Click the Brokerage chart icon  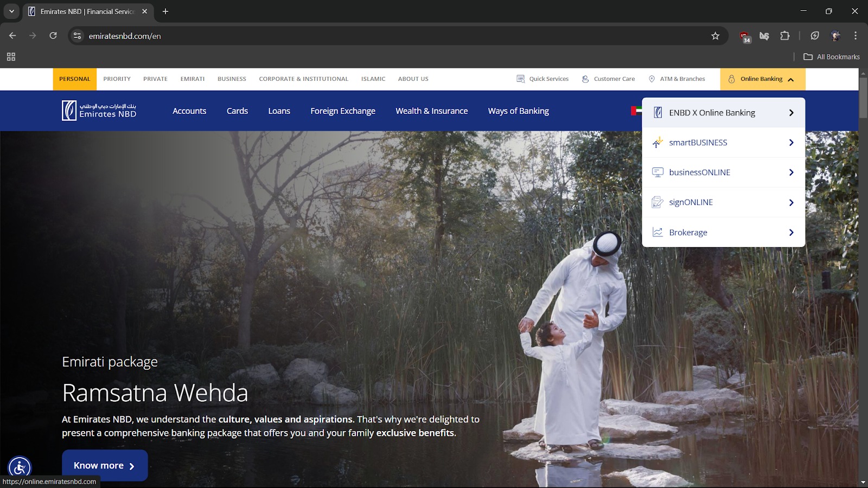coord(658,232)
